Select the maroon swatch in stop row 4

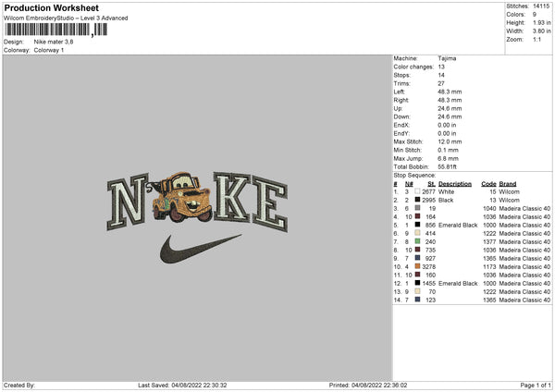(417, 216)
